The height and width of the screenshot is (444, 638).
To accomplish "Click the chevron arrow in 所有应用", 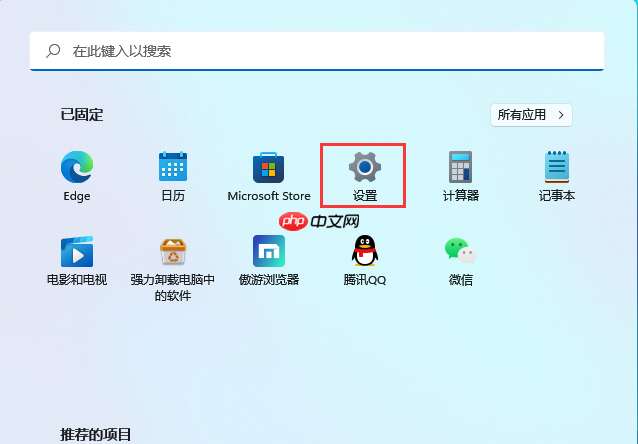I will 561,115.
